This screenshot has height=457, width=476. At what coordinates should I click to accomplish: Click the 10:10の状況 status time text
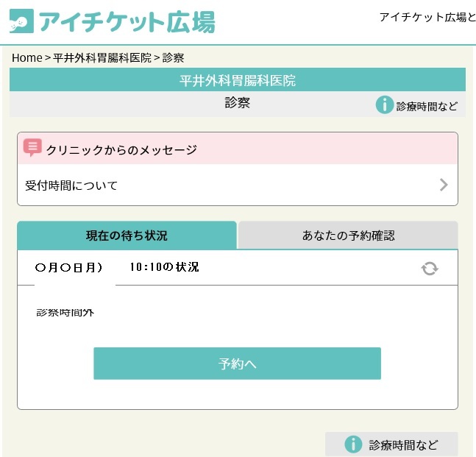tap(164, 267)
